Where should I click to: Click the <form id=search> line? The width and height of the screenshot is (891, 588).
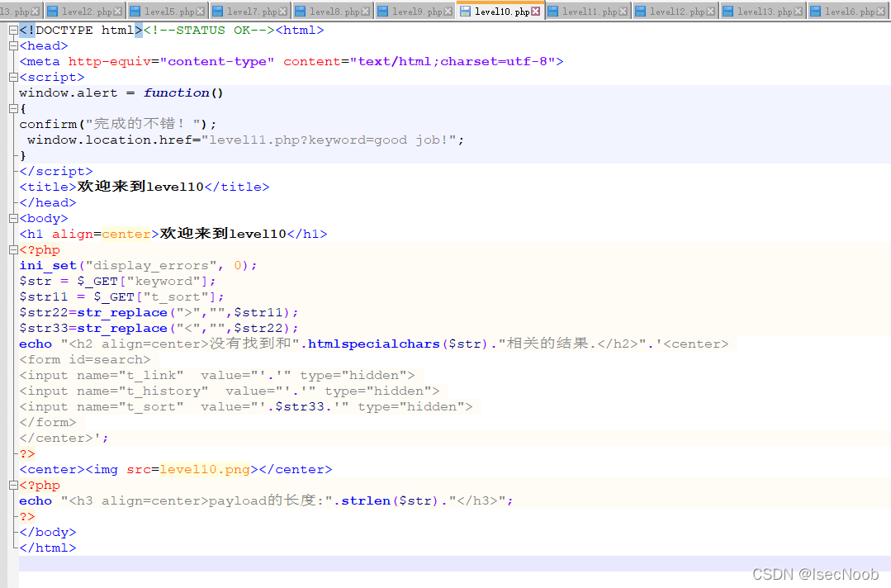pos(85,359)
